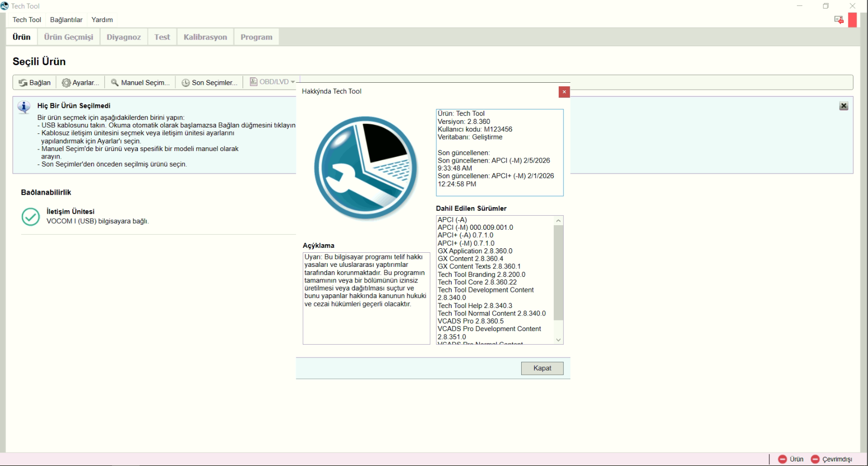Dismiss the info banner with X
The height and width of the screenshot is (466, 868).
click(x=844, y=106)
